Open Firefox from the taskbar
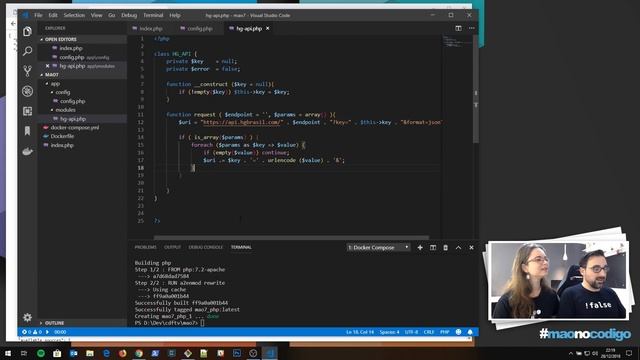The width and height of the screenshot is (640, 360). (x=122, y=353)
